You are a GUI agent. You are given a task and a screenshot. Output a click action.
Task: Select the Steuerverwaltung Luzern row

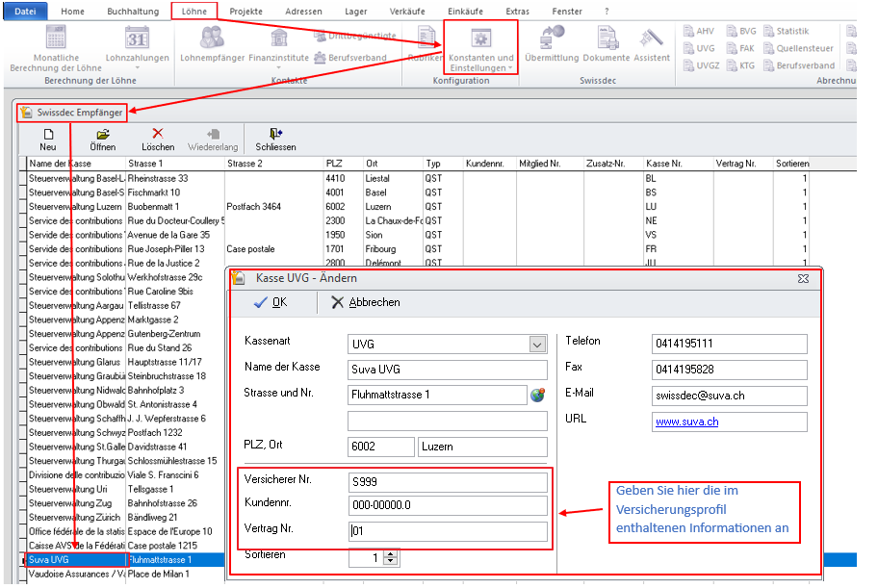point(77,207)
